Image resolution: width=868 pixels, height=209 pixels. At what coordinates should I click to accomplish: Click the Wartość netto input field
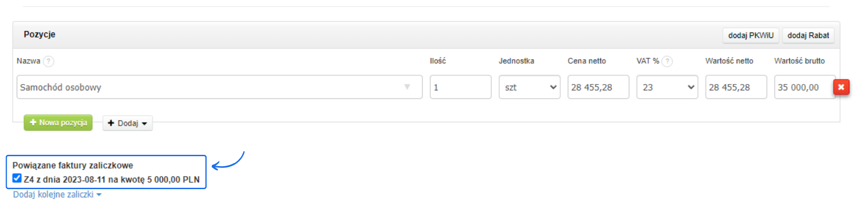click(x=736, y=87)
